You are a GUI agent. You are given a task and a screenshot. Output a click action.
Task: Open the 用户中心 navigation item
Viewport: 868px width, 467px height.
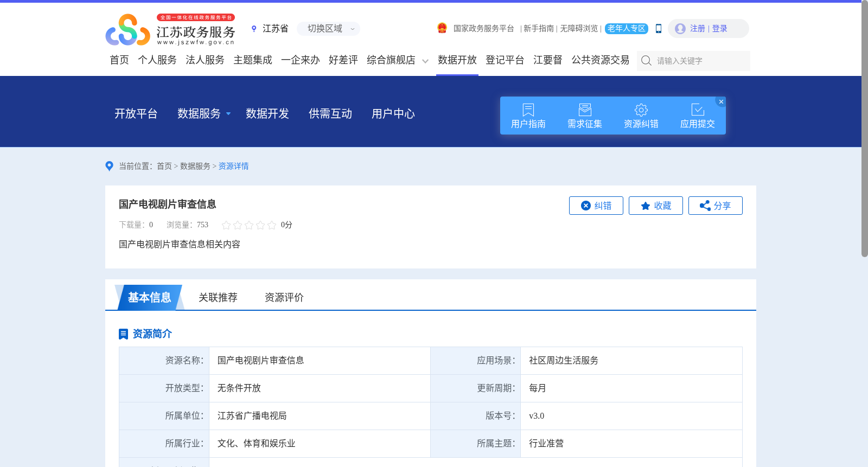(x=393, y=114)
